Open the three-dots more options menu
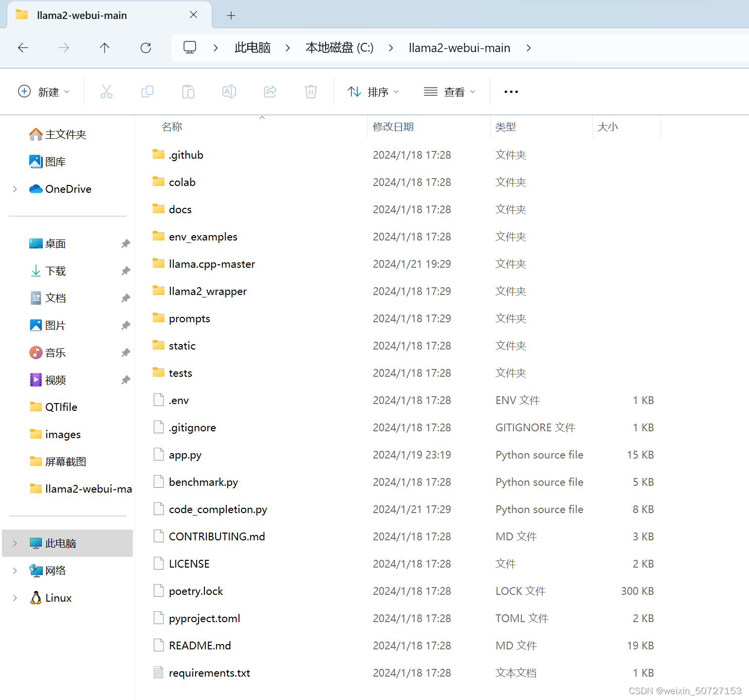Viewport: 749px width, 700px height. tap(511, 92)
